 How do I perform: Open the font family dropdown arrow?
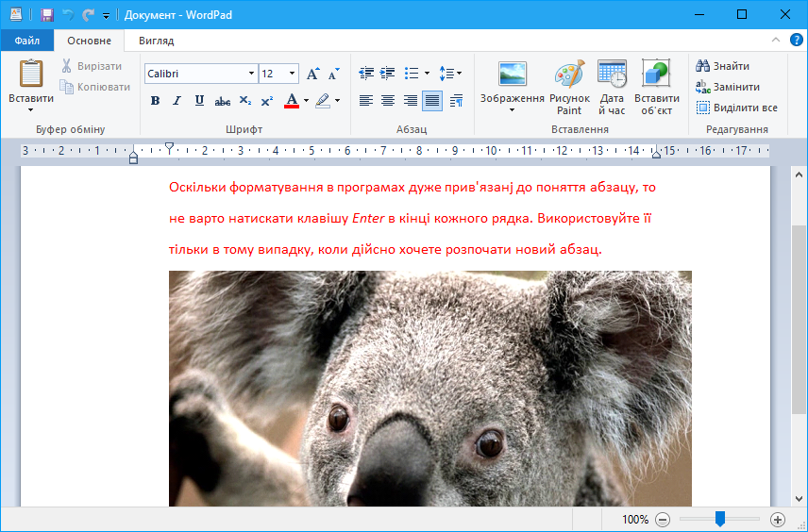point(251,74)
